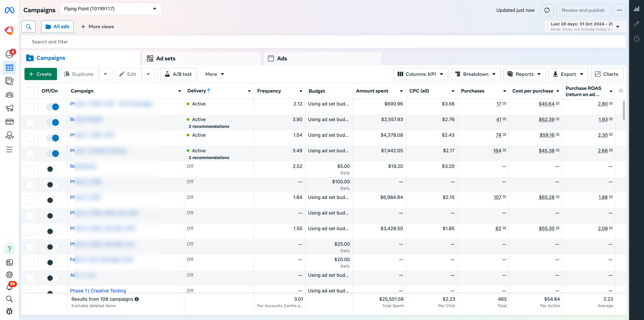Viewport: 644px width, 320px height.
Task: Open the Billing card icon
Action: pyautogui.click(x=9, y=122)
